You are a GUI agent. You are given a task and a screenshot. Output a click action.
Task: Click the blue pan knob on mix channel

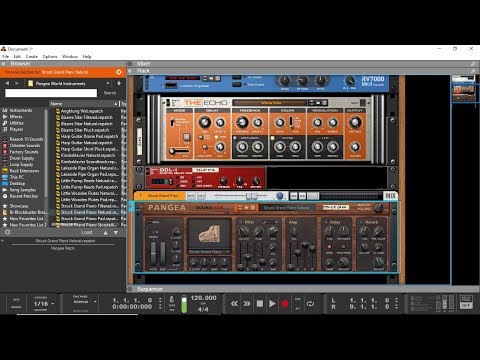click(x=280, y=196)
